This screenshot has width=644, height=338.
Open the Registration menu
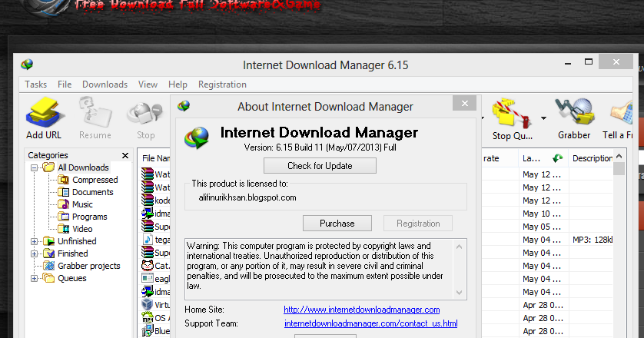pyautogui.click(x=222, y=84)
